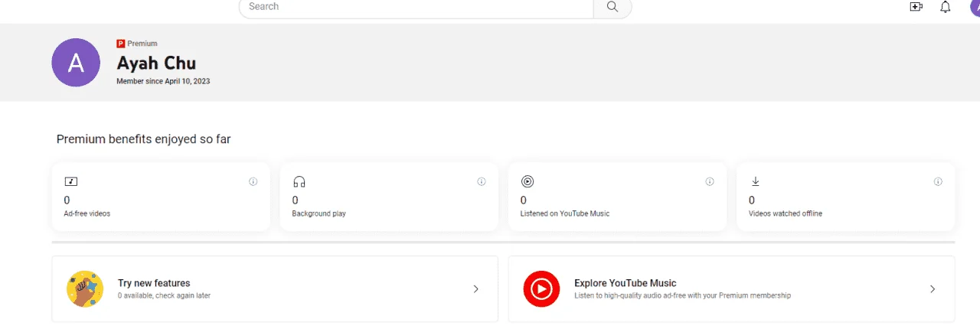Show info for Ad-free videos
Viewport: 980px width, 329px height.
[x=253, y=182]
